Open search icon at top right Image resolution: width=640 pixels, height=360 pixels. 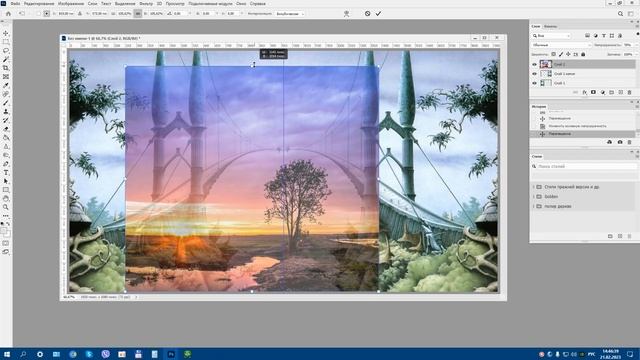[x=620, y=13]
